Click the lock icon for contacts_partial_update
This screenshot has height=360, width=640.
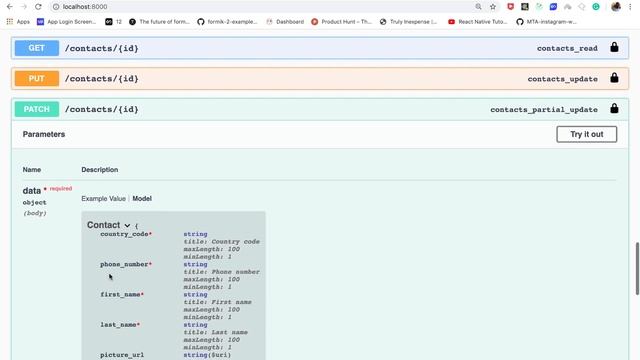(x=614, y=109)
